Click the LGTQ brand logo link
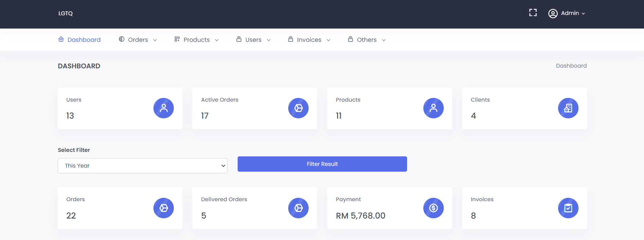644x240 pixels. [x=66, y=13]
